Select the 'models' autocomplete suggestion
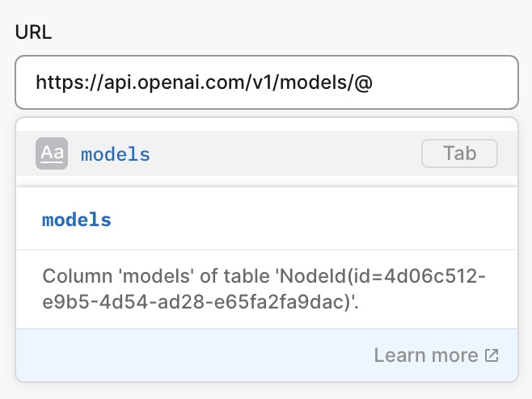 [x=116, y=154]
